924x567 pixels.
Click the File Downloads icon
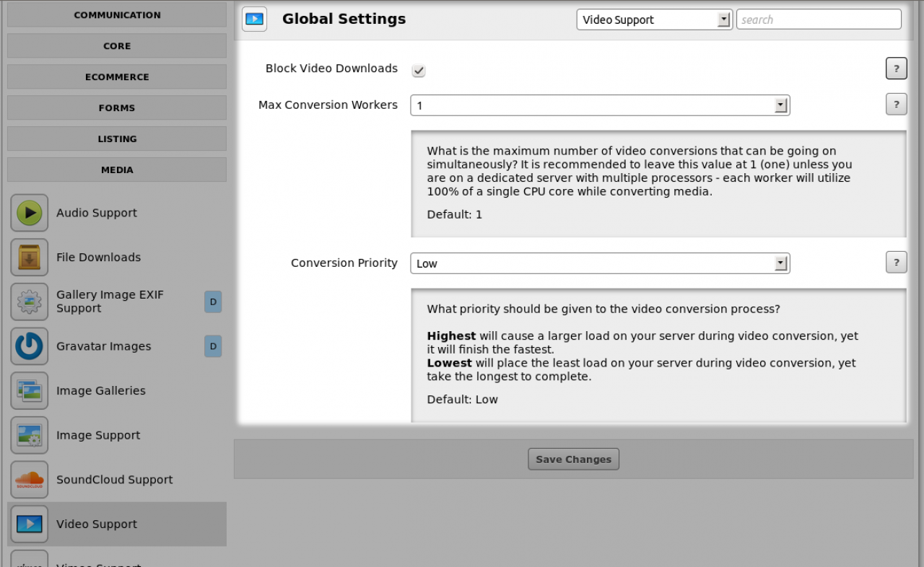tap(30, 258)
